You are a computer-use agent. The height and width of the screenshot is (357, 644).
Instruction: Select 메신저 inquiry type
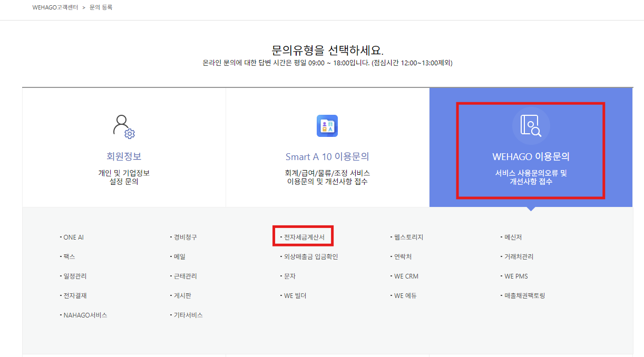(513, 237)
